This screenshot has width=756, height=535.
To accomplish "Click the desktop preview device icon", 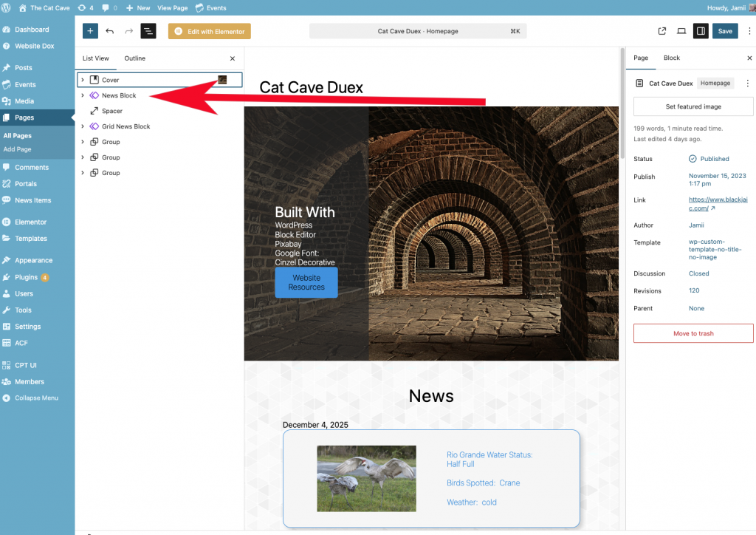I will point(681,31).
